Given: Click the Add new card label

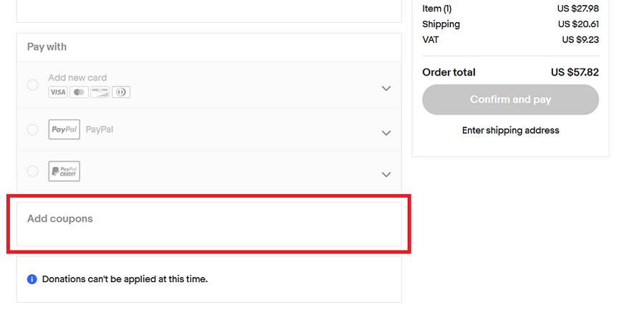Looking at the screenshot, I should coord(77,78).
